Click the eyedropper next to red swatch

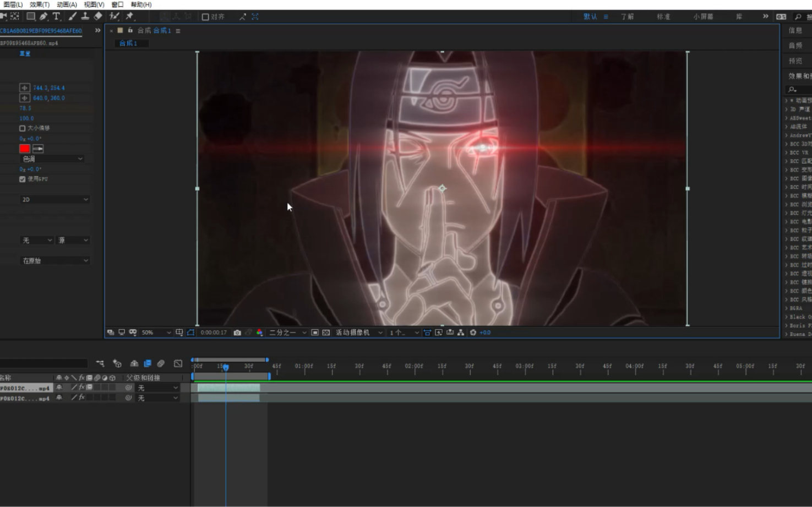pos(38,149)
